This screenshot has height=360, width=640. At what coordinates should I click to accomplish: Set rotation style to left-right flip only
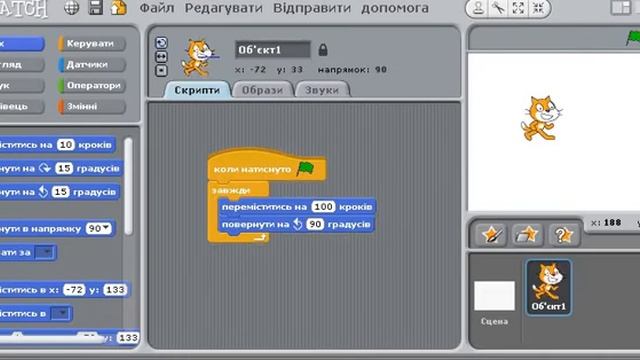pos(161,56)
